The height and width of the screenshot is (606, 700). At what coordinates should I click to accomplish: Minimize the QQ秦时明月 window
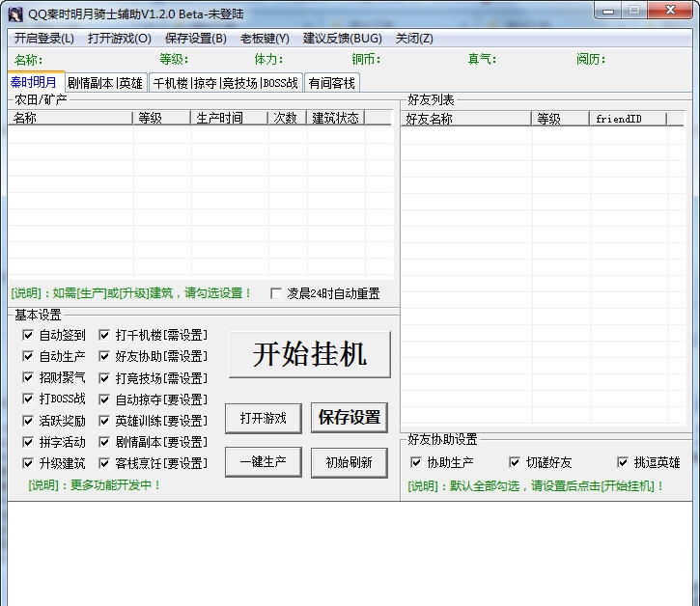pos(608,11)
